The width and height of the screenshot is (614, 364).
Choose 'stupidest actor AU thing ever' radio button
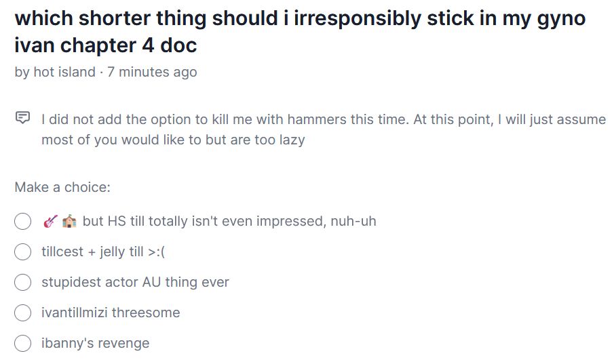coord(23,282)
